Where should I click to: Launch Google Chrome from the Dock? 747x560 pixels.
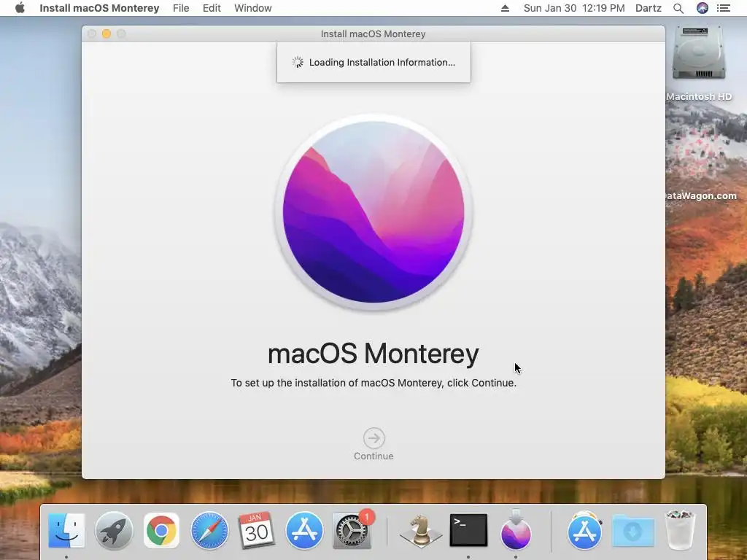point(161,531)
